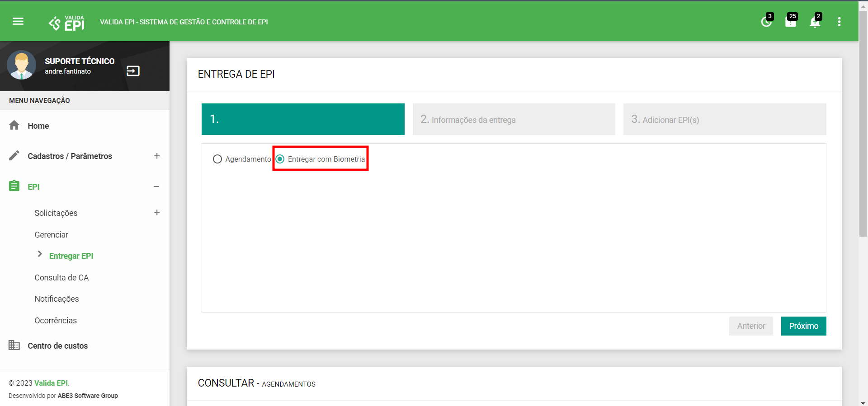Expand the Solicitações submenu plus sign
Viewport: 868px width, 406px height.
tap(157, 212)
